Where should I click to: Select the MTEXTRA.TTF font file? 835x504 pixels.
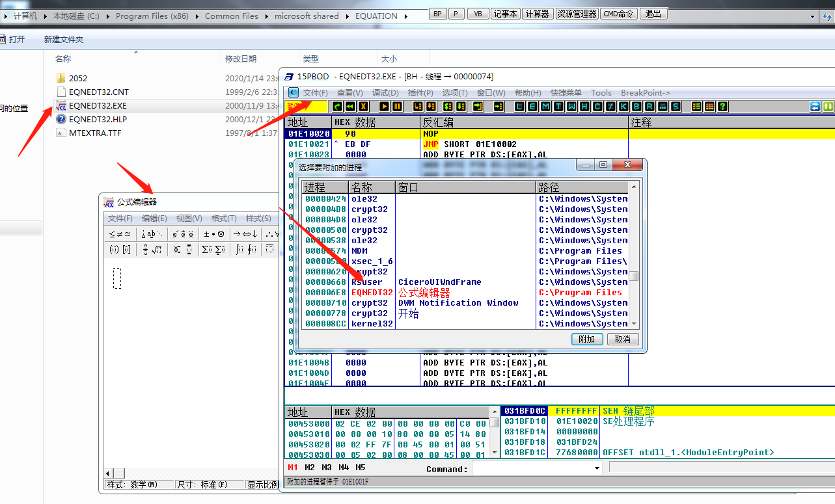(x=95, y=133)
